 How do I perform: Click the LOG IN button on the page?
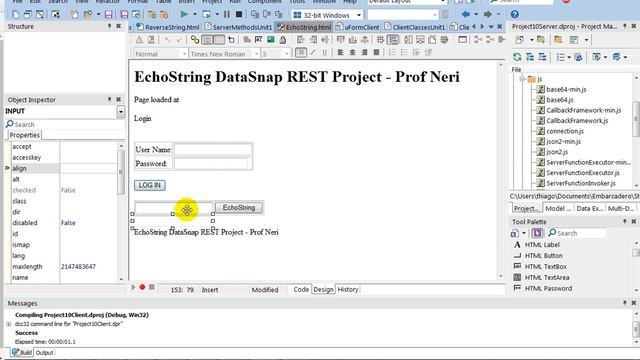point(150,185)
